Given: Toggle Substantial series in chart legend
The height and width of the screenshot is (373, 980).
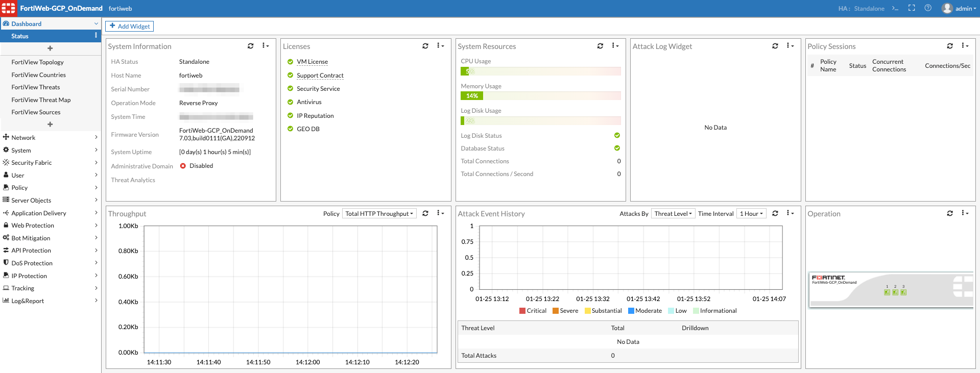Looking at the screenshot, I should (x=603, y=311).
